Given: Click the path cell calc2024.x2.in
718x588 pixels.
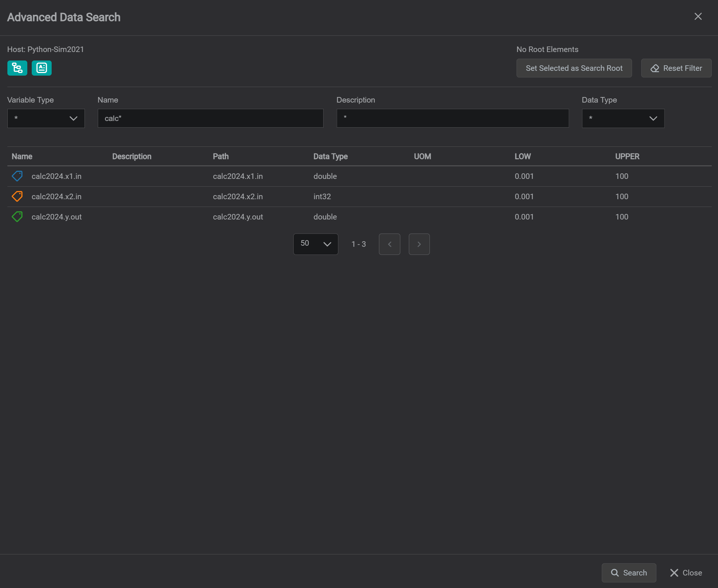Looking at the screenshot, I should (x=238, y=197).
